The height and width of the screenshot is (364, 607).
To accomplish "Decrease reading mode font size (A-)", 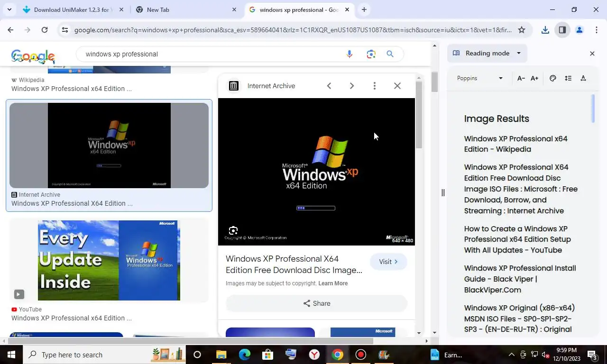I will pyautogui.click(x=521, y=78).
